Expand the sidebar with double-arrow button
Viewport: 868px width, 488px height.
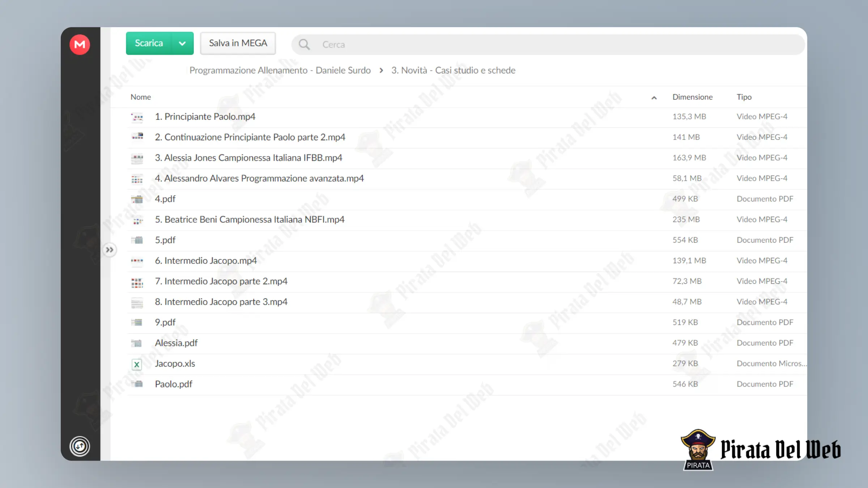click(110, 250)
